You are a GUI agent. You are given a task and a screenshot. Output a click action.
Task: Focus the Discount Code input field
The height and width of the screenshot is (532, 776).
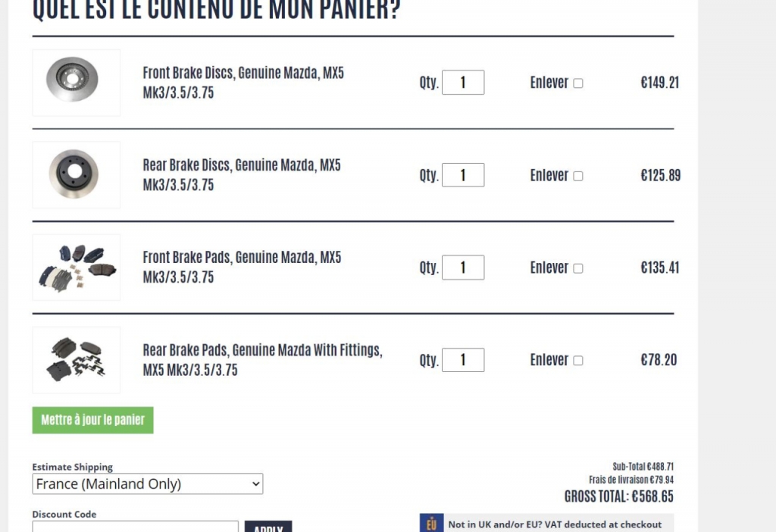135,526
